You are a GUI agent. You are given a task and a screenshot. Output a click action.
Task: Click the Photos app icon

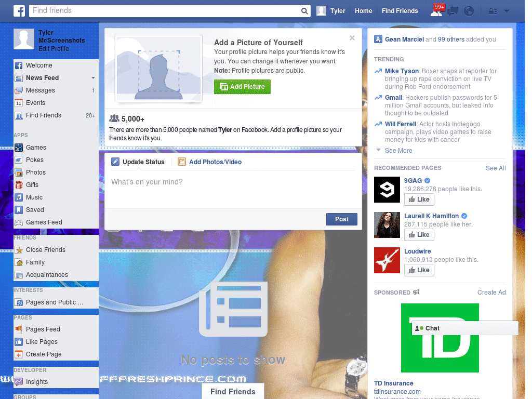[19, 172]
